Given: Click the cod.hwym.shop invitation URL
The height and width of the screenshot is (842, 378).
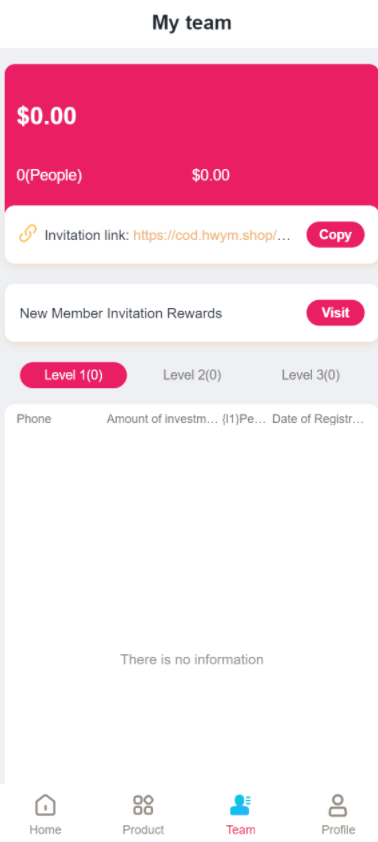Looking at the screenshot, I should pyautogui.click(x=212, y=235).
